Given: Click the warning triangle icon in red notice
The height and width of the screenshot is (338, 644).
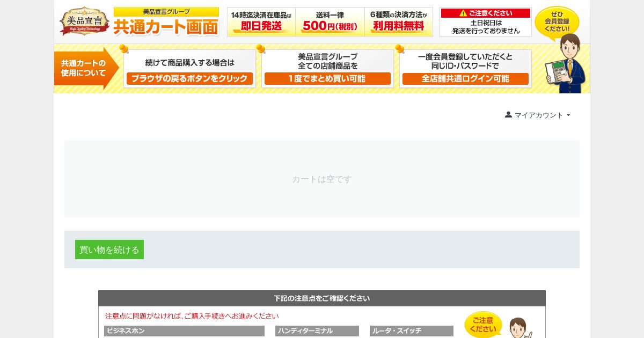Looking at the screenshot, I should (464, 13).
